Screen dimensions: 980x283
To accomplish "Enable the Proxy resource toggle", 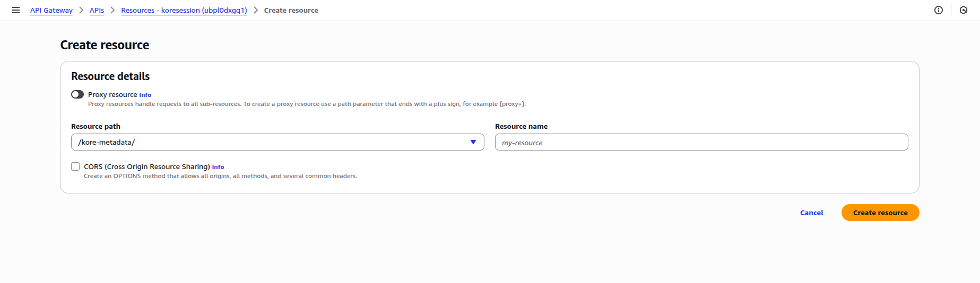I will pyautogui.click(x=77, y=94).
